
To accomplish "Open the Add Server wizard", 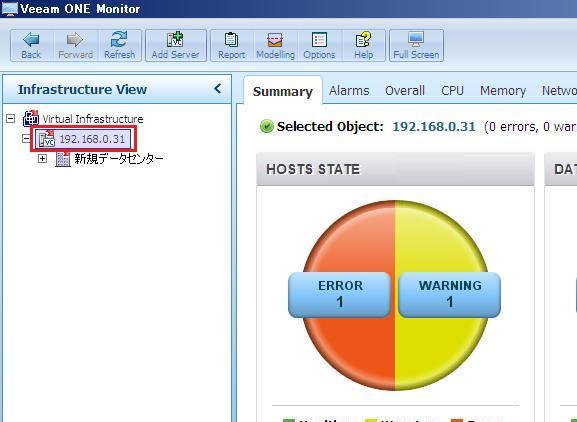I will pyautogui.click(x=176, y=46).
